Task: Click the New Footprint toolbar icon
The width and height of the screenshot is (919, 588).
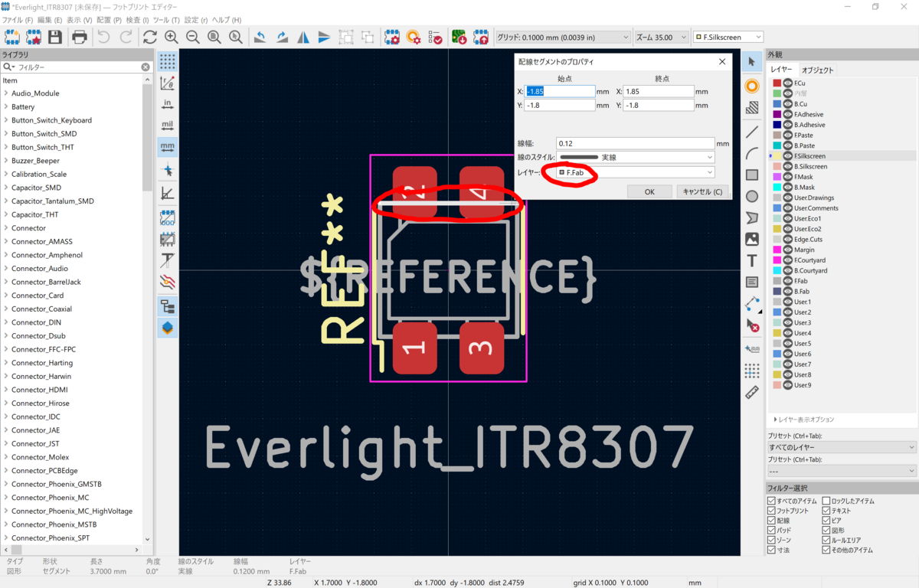Action: 12,37
